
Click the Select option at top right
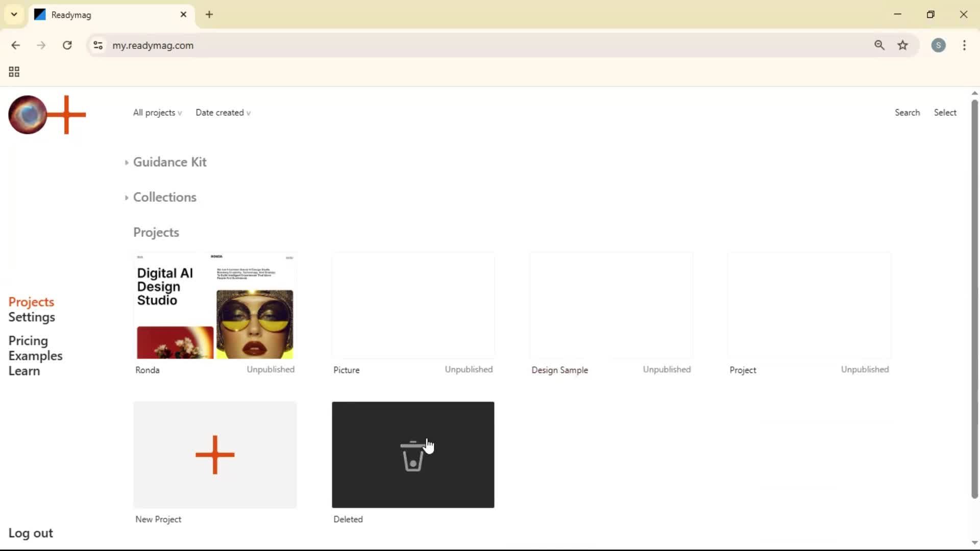pos(945,112)
